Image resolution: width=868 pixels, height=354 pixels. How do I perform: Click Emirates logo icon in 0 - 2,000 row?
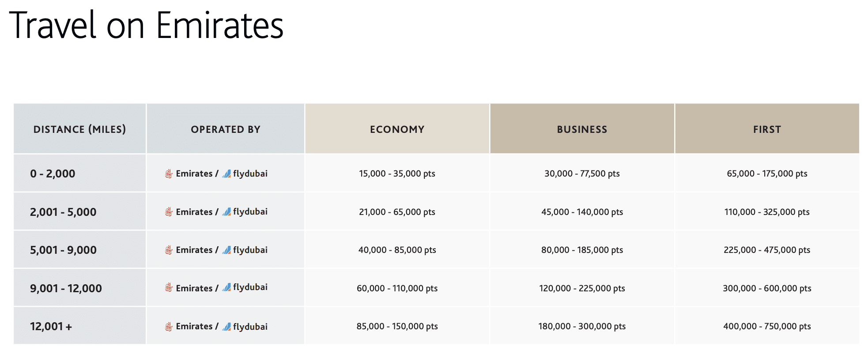[x=169, y=174]
